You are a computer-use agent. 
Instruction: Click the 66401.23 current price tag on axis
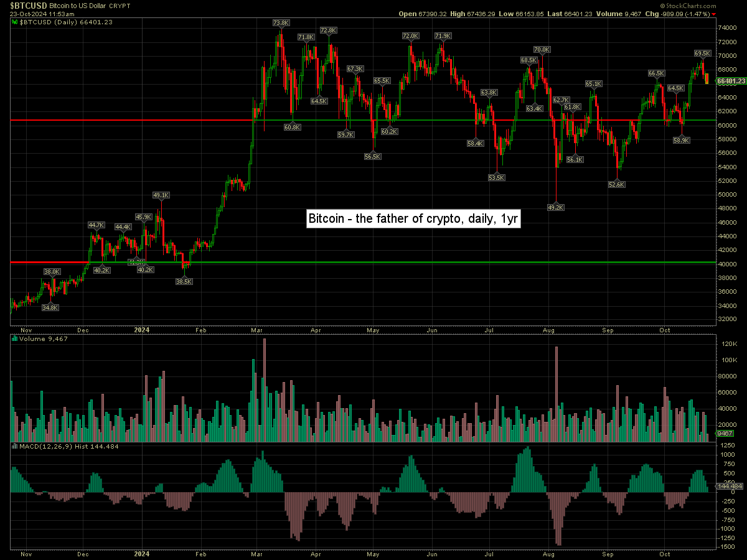pyautogui.click(x=731, y=81)
